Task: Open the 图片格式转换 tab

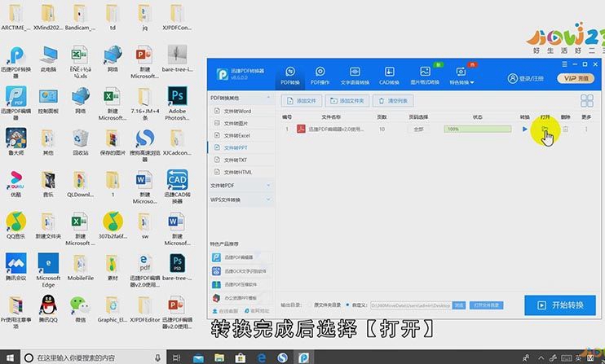Action: (425, 76)
